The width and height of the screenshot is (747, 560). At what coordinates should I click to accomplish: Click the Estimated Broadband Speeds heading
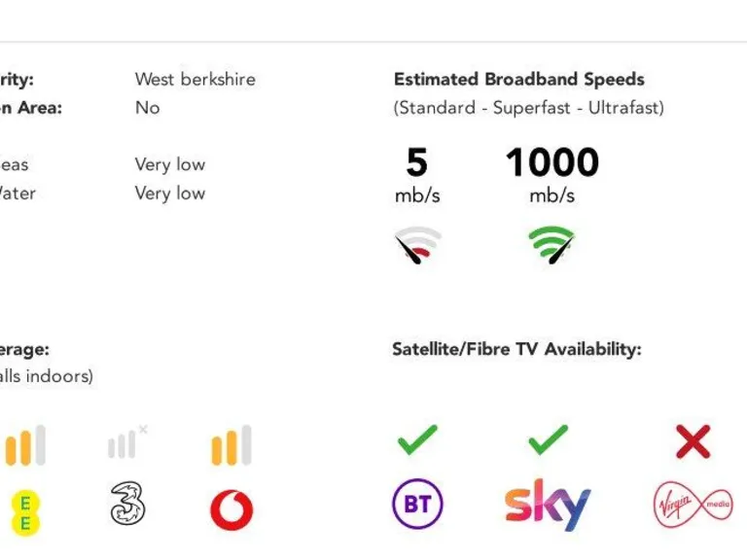point(518,80)
